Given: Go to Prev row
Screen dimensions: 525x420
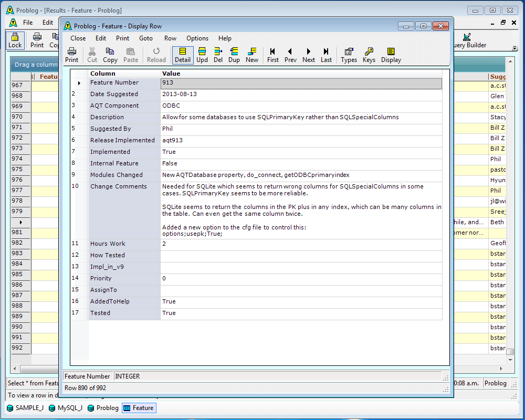Looking at the screenshot, I should (290, 55).
